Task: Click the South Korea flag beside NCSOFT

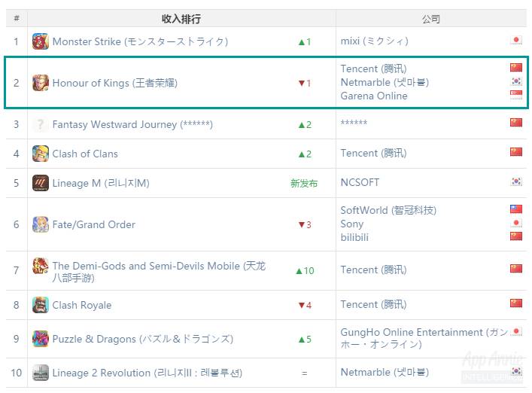Action: (516, 181)
